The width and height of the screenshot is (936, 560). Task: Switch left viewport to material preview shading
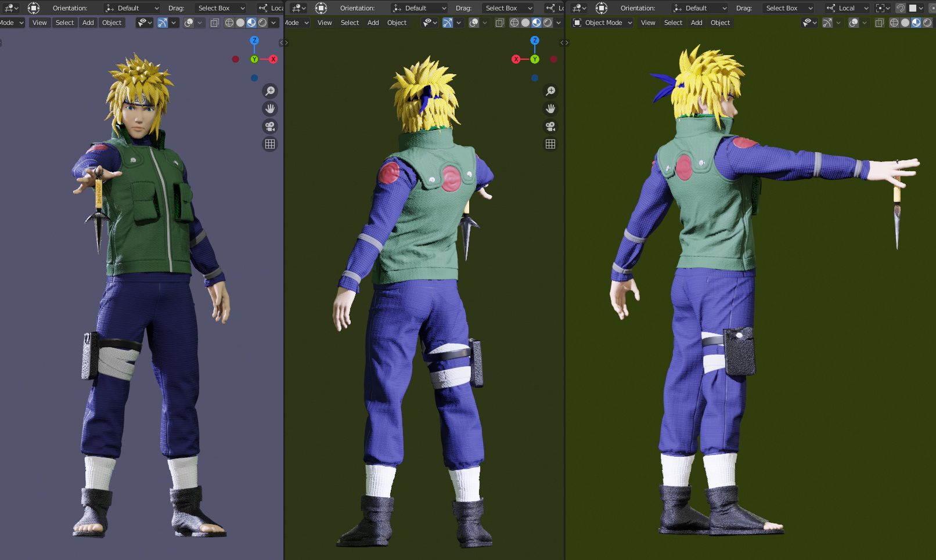[x=251, y=23]
